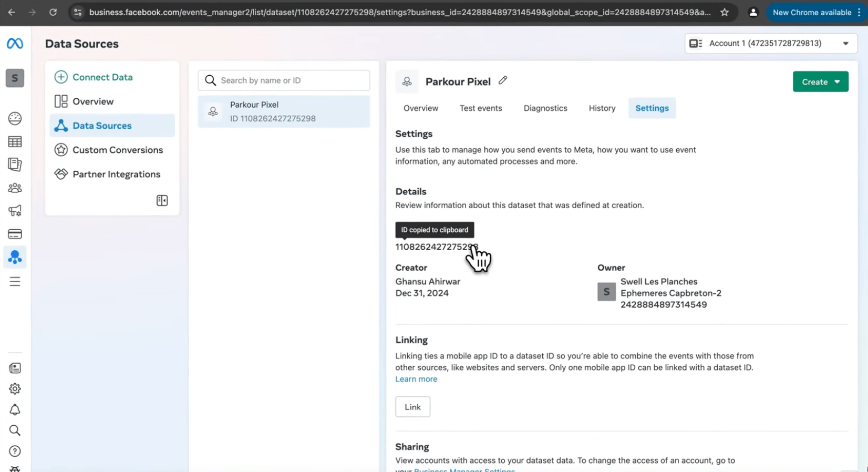This screenshot has height=472, width=868.
Task: Open the megaphone ads icon in sidebar
Action: tap(15, 211)
